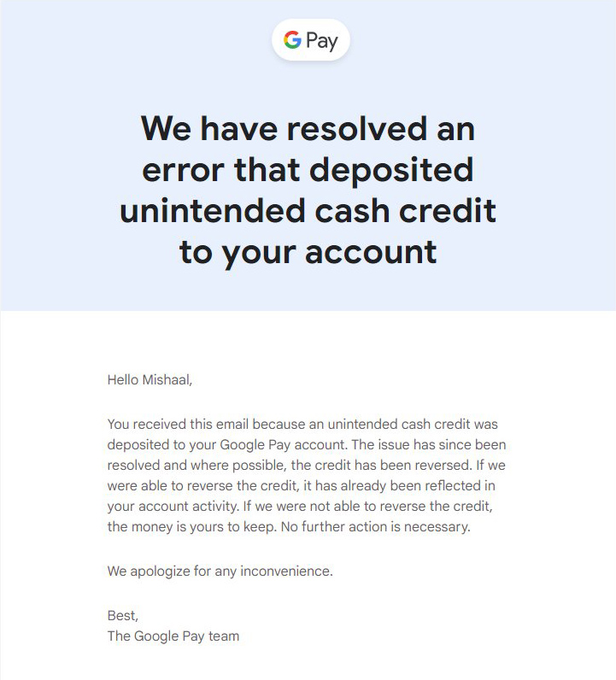Image resolution: width=616 pixels, height=680 pixels.
Task: Click the headline line 'error that deposited'
Action: [x=308, y=170]
